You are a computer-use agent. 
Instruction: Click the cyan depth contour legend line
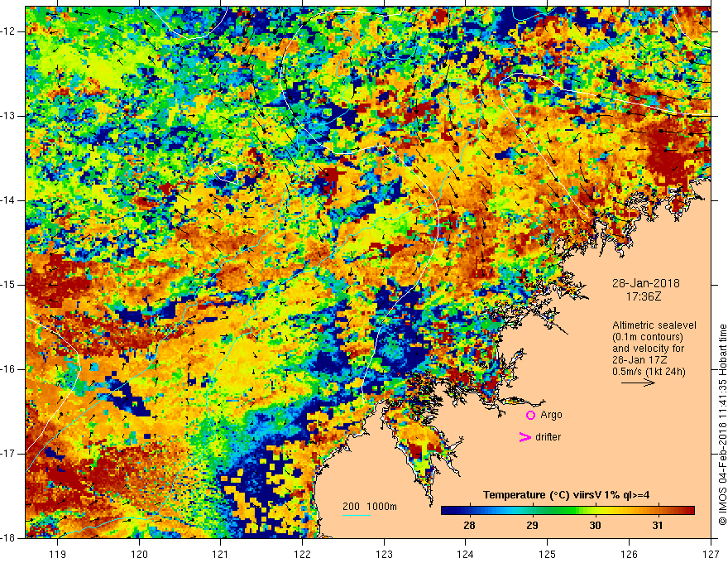coord(357,515)
